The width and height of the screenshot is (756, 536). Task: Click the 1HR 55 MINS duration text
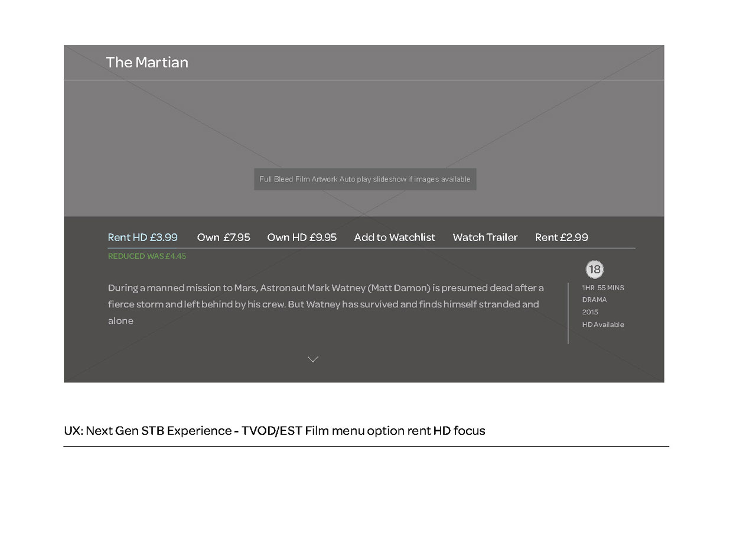603,288
